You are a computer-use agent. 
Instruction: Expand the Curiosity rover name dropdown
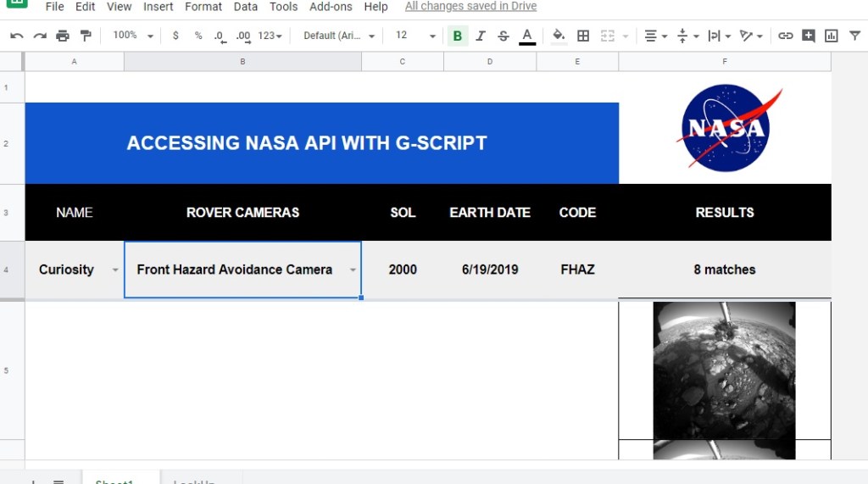click(115, 270)
